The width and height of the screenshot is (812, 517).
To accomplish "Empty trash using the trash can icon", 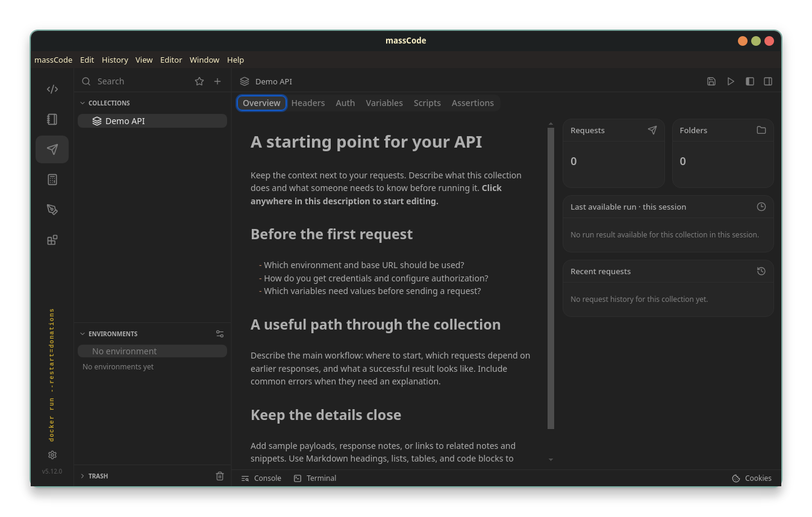I will tap(220, 476).
